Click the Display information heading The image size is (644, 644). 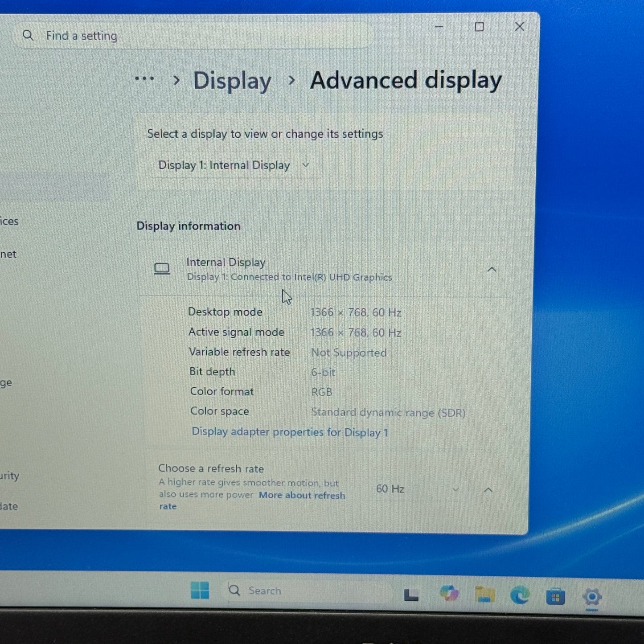[189, 226]
